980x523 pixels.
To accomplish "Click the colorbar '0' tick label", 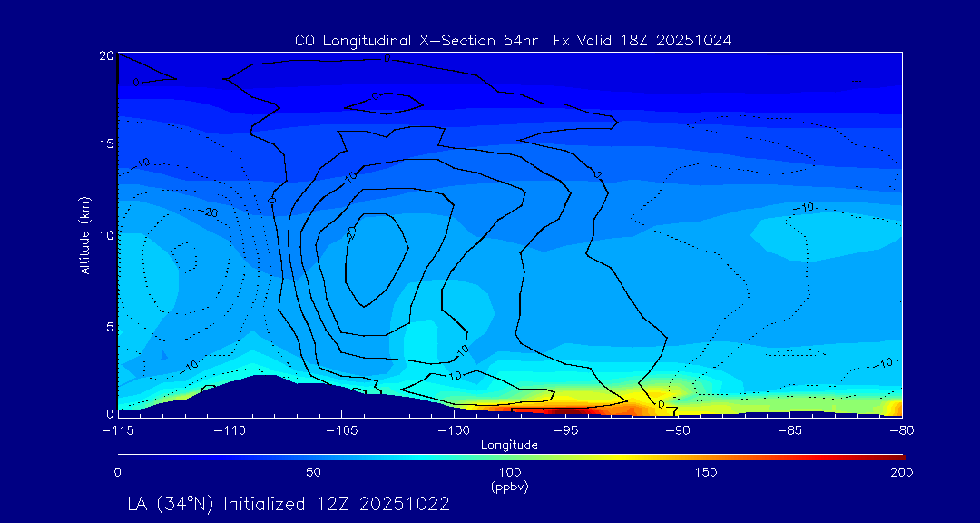I will [117, 472].
